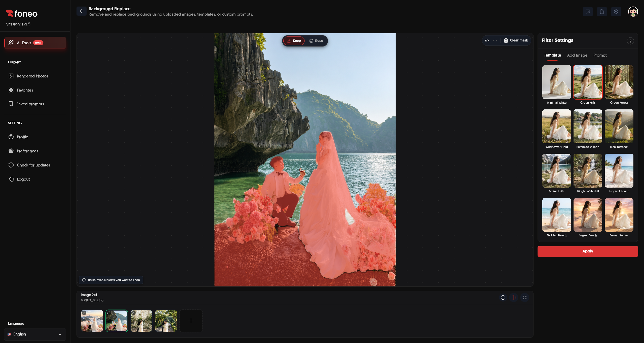Image resolution: width=644 pixels, height=343 pixels.
Task: Click the Clear mask button
Action: pyautogui.click(x=516, y=40)
